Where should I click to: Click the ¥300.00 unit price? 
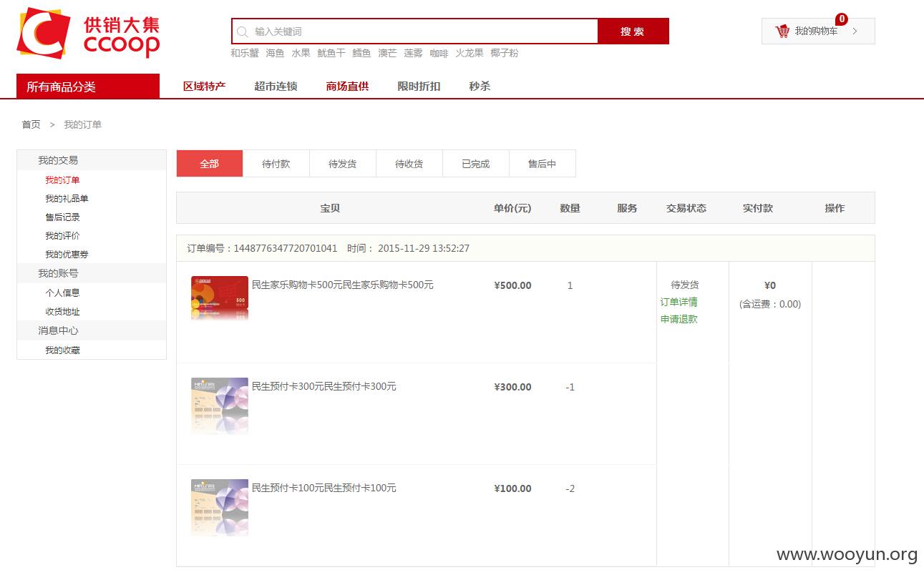tap(512, 387)
